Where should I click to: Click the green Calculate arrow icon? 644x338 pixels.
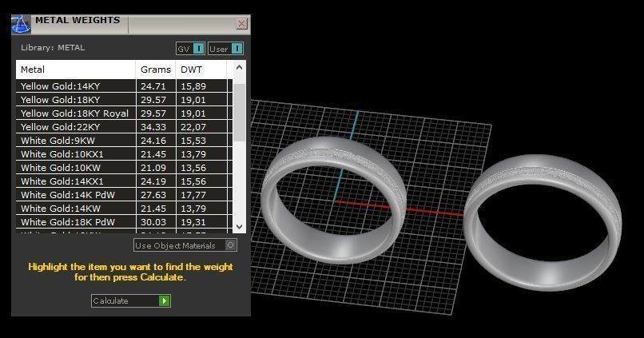[x=165, y=300]
